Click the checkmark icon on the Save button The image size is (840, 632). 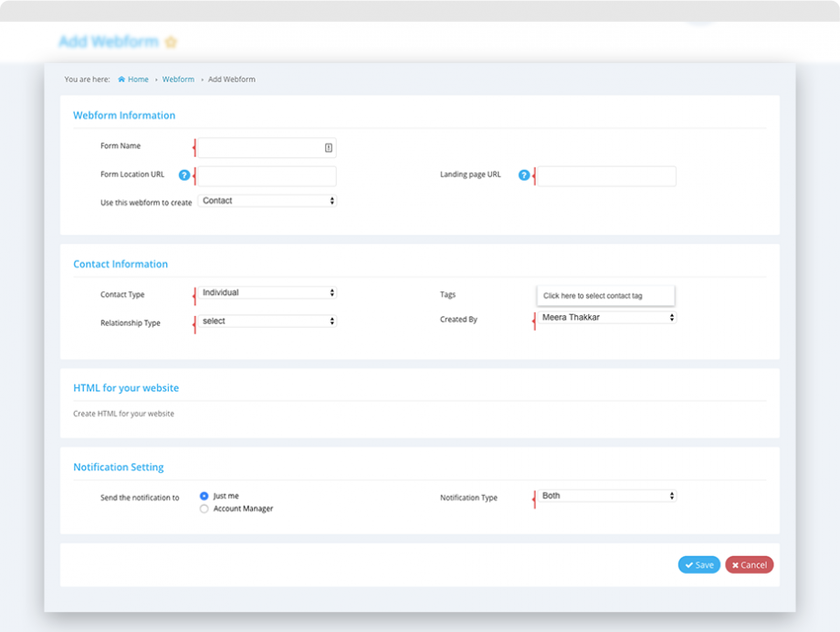point(688,564)
